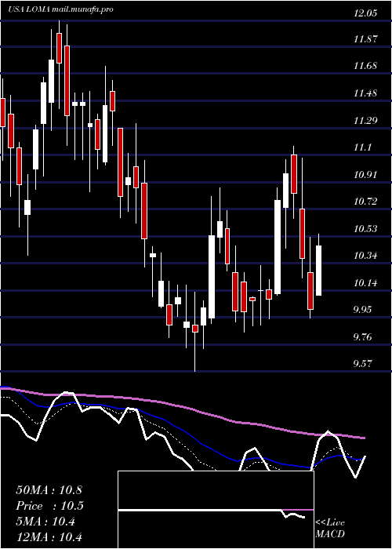392x549 pixels.
Task: Click the '5MA : 10.4' readout
Action: (45, 522)
